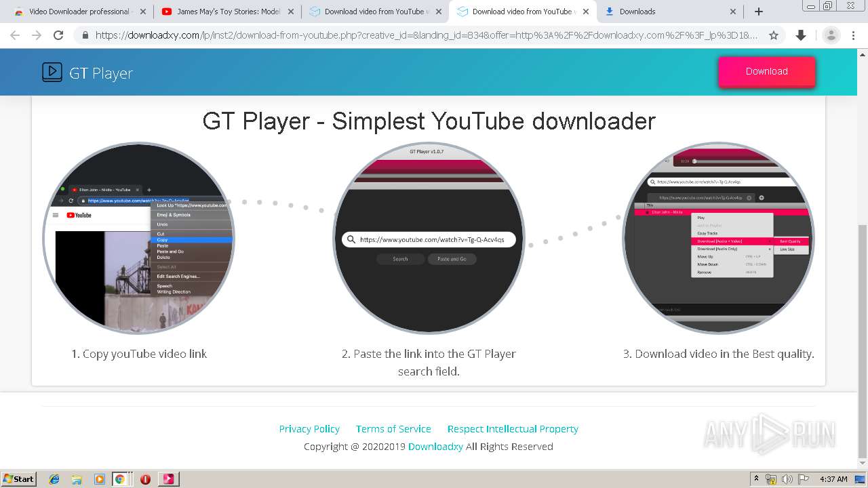Go forward in browser history

click(37, 35)
